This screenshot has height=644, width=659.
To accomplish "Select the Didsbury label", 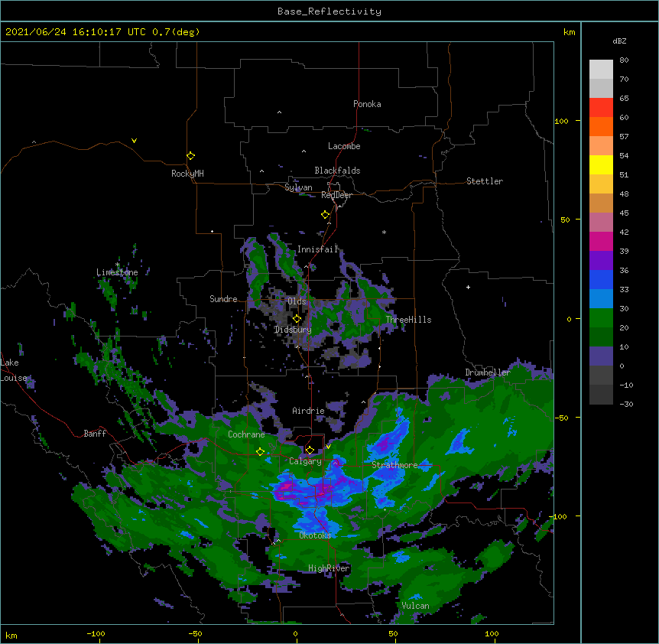I will (293, 330).
